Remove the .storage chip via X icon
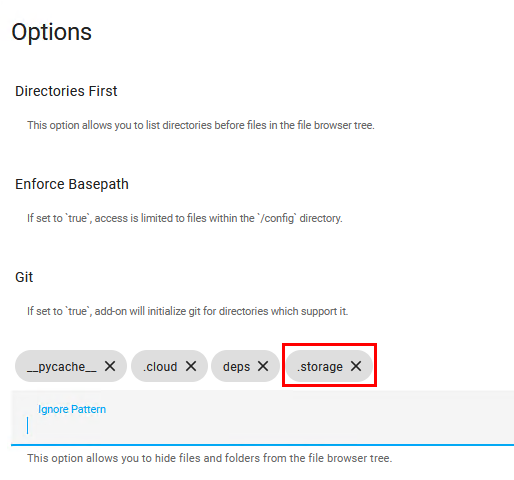Viewport: 514px width, 480px height. point(356,366)
